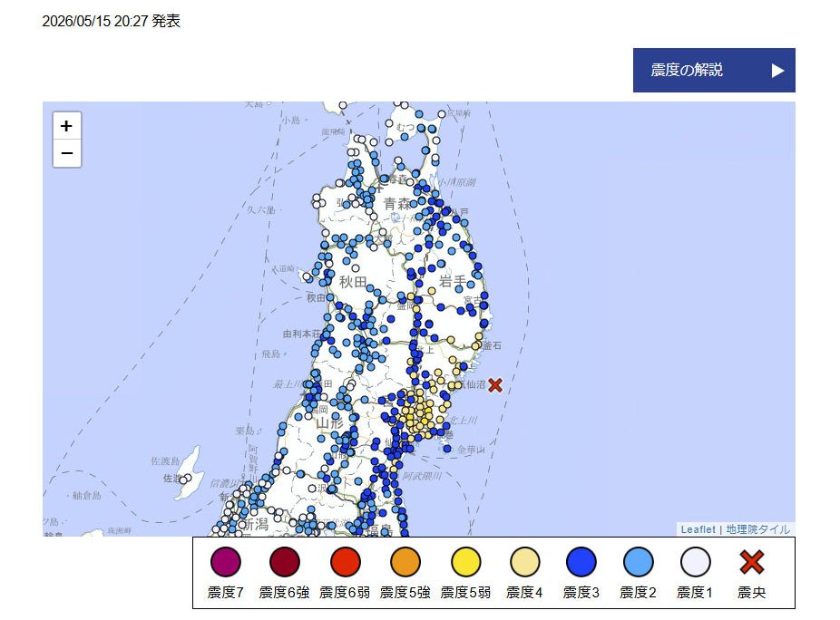Screen dimensions: 840x620
Task: Open the 地理院タイル attribution link
Action: click(x=757, y=529)
